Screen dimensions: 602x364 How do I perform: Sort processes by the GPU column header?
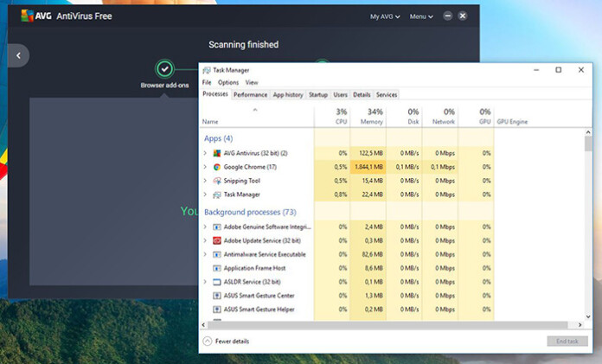pos(476,117)
